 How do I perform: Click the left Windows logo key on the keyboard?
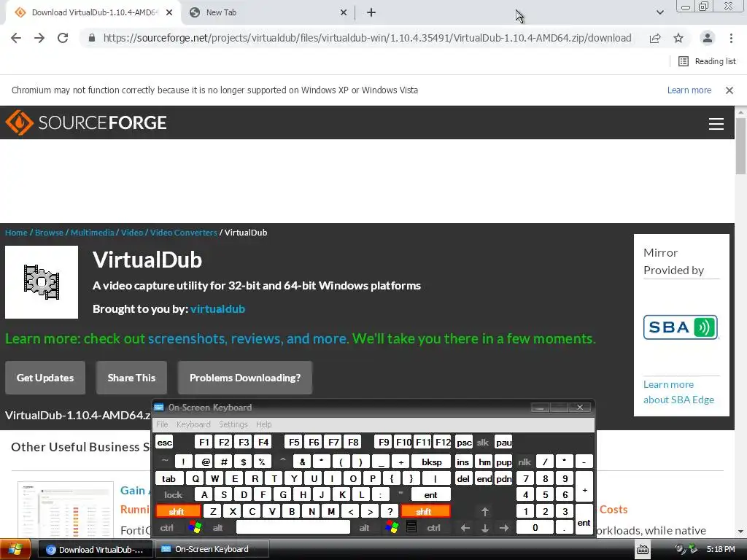[195, 527]
